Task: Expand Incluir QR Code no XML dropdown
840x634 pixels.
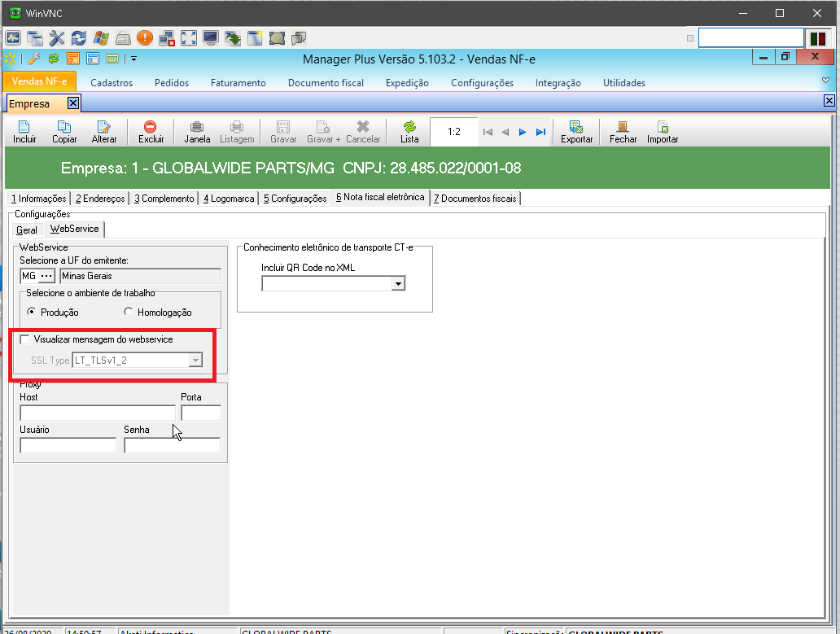Action: tap(398, 283)
